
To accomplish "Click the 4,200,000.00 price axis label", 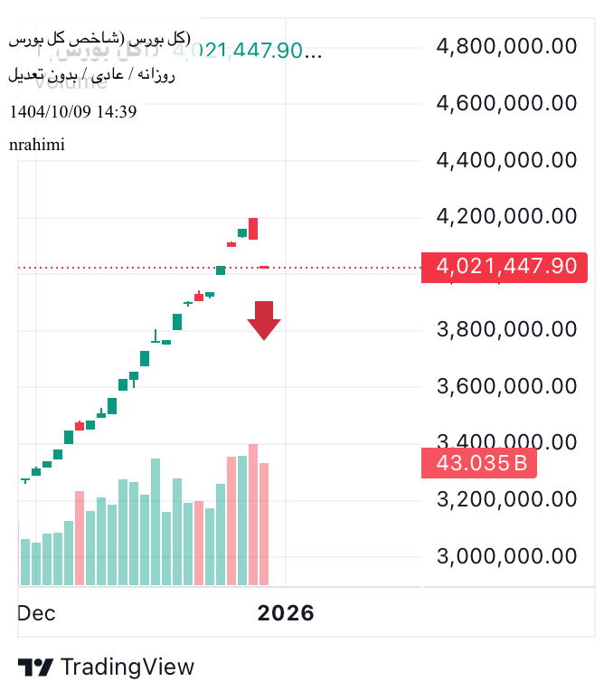I will (x=506, y=216).
